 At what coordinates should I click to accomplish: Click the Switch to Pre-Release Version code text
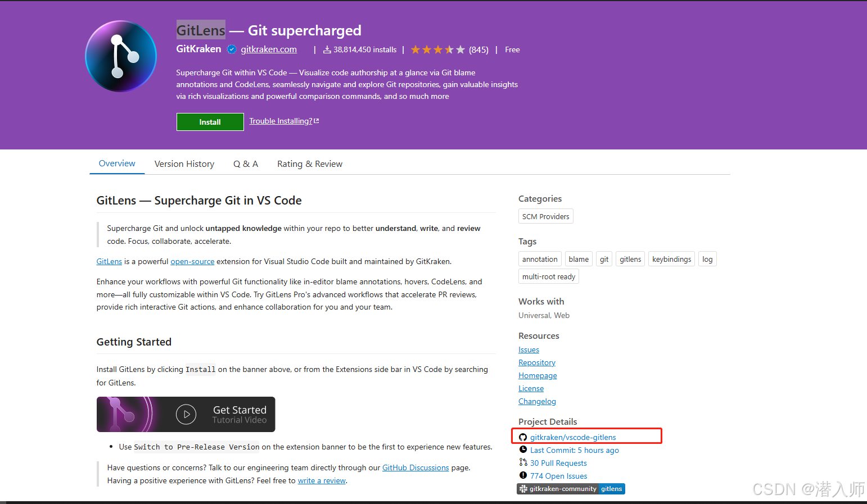click(x=197, y=447)
